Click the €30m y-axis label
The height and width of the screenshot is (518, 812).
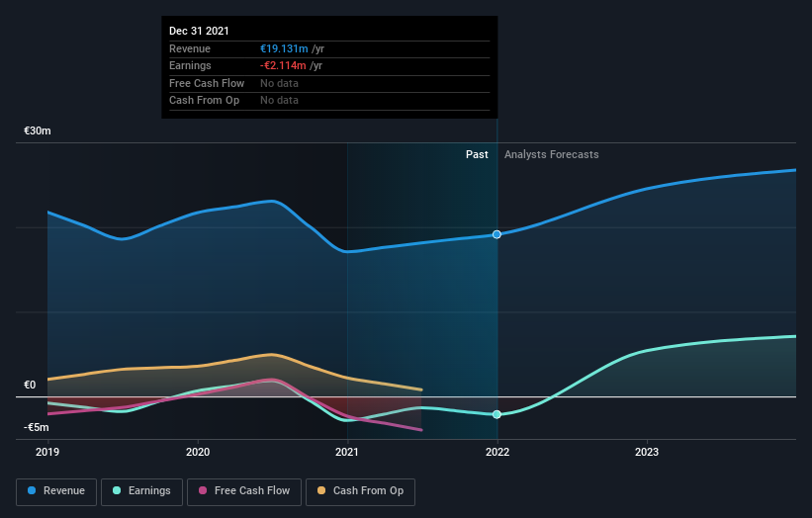[38, 130]
